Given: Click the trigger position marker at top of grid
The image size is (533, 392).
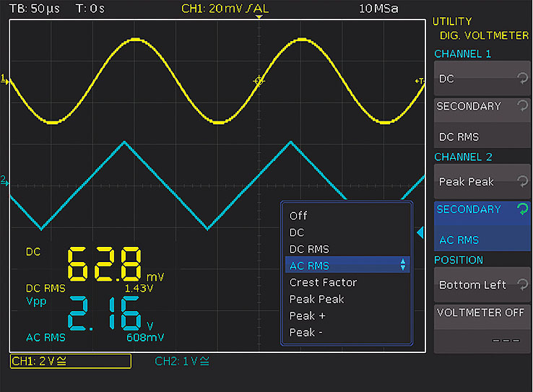Looking at the screenshot, I should (x=259, y=17).
